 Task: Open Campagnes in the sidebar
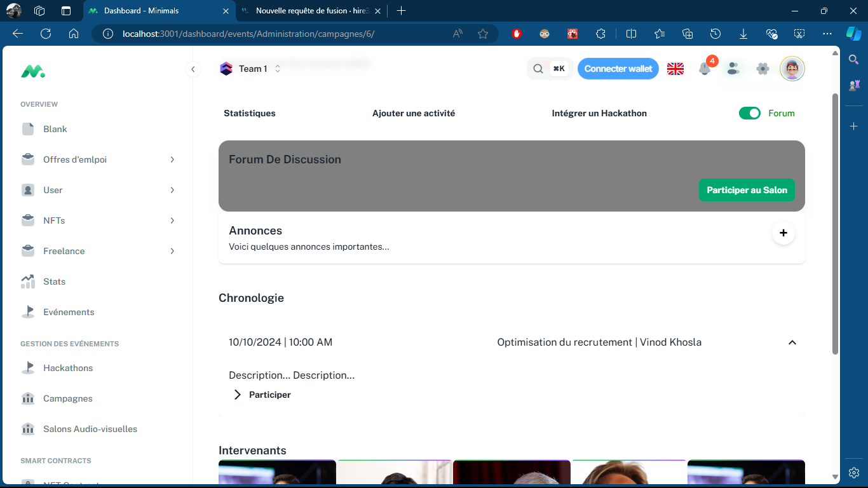point(98,398)
